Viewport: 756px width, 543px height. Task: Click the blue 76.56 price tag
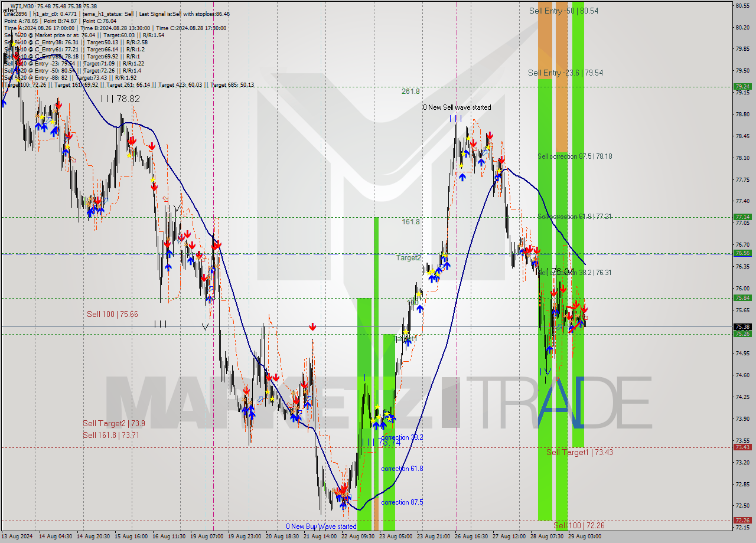(742, 253)
